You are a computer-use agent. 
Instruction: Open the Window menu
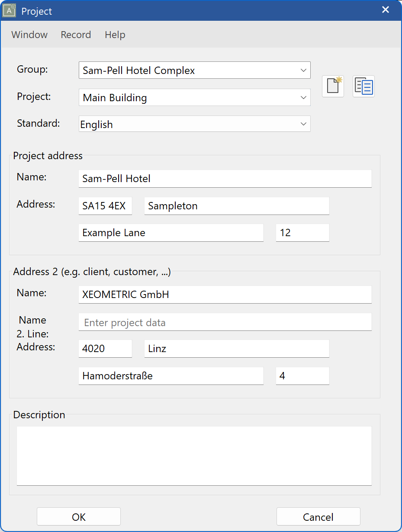point(29,35)
